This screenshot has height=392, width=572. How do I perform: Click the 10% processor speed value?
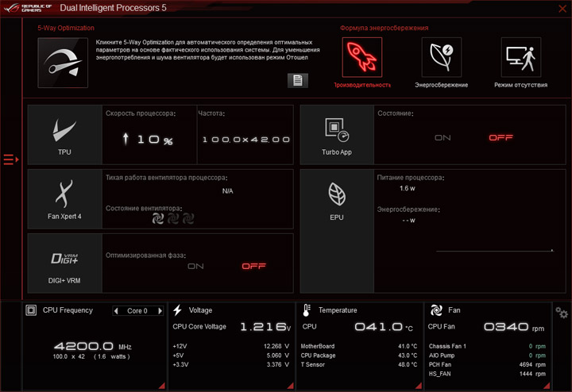click(x=148, y=140)
